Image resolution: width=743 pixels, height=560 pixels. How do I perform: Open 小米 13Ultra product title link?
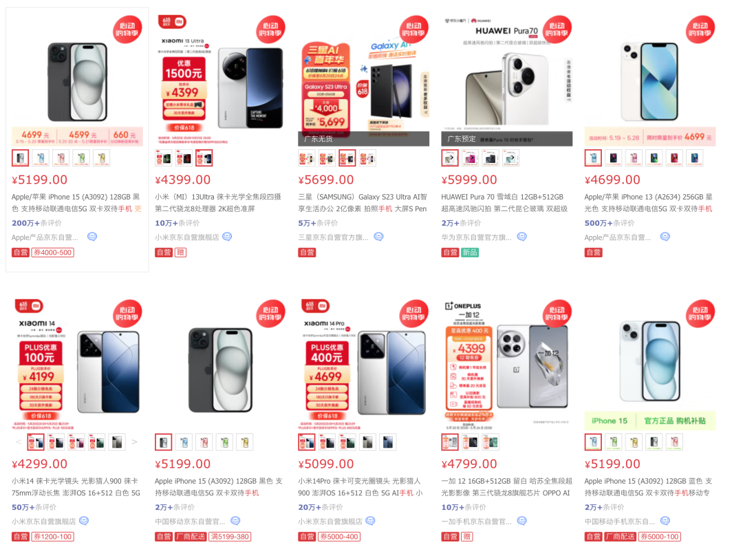coord(218,203)
